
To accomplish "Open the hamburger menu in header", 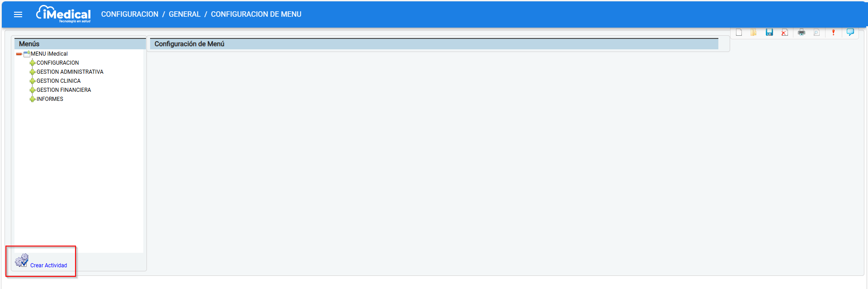I will pos(18,14).
